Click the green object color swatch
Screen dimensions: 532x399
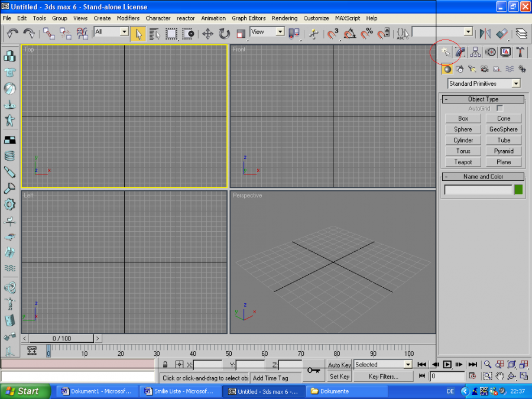[518, 190]
